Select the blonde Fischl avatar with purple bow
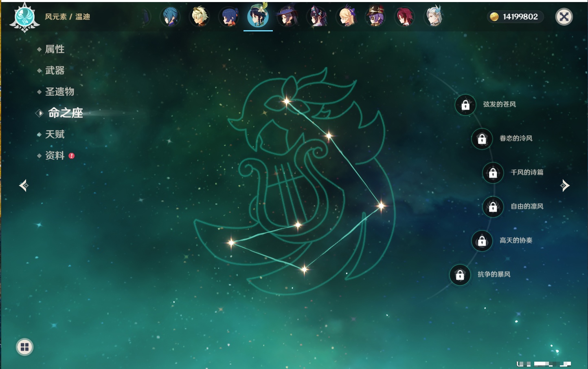 tap(346, 17)
